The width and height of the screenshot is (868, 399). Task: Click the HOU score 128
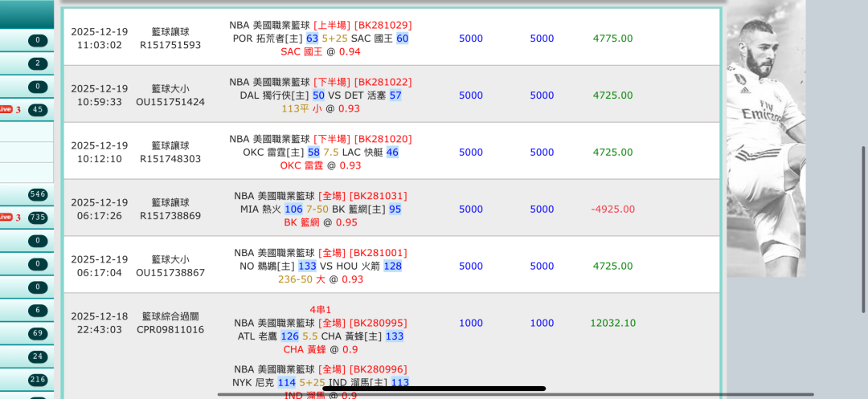point(392,267)
